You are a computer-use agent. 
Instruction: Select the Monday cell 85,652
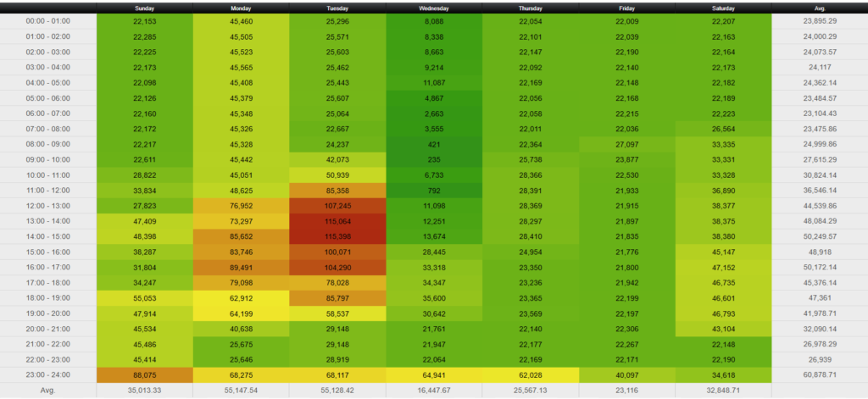coord(241,236)
